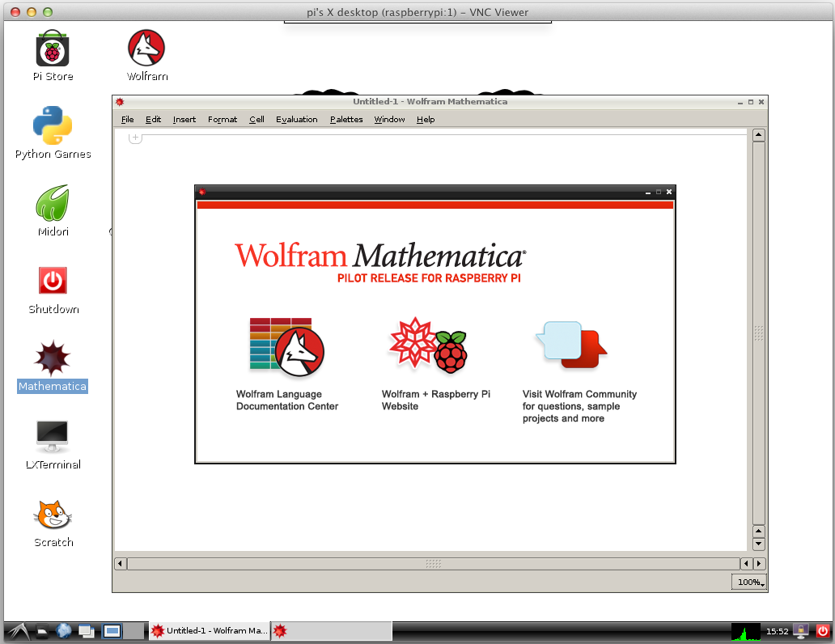This screenshot has height=644, width=835.
Task: Open the Insert menu
Action: (184, 119)
